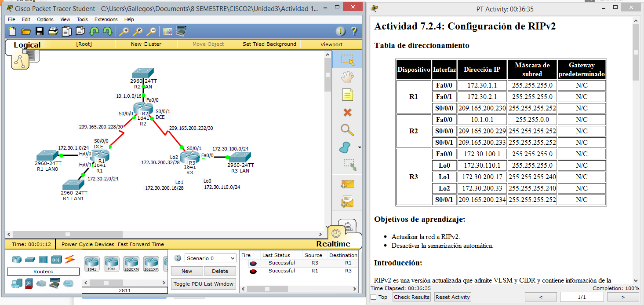This screenshot has height=305, width=644.
Task: Click the New scenario button
Action: [x=187, y=271]
